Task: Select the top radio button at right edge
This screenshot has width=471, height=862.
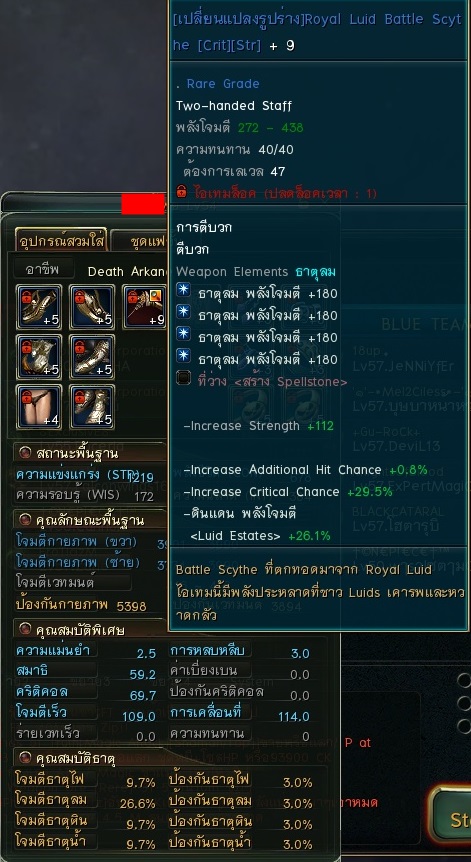Action: [x=464, y=681]
